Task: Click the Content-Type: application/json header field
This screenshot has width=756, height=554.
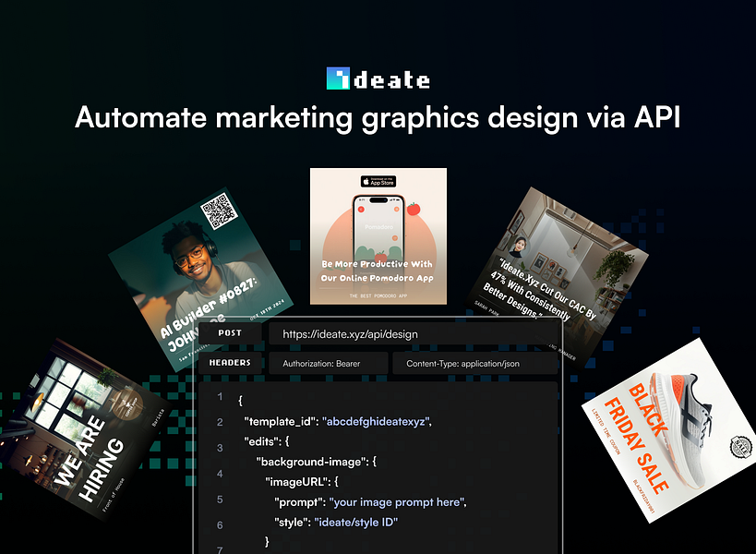Action: click(x=474, y=364)
